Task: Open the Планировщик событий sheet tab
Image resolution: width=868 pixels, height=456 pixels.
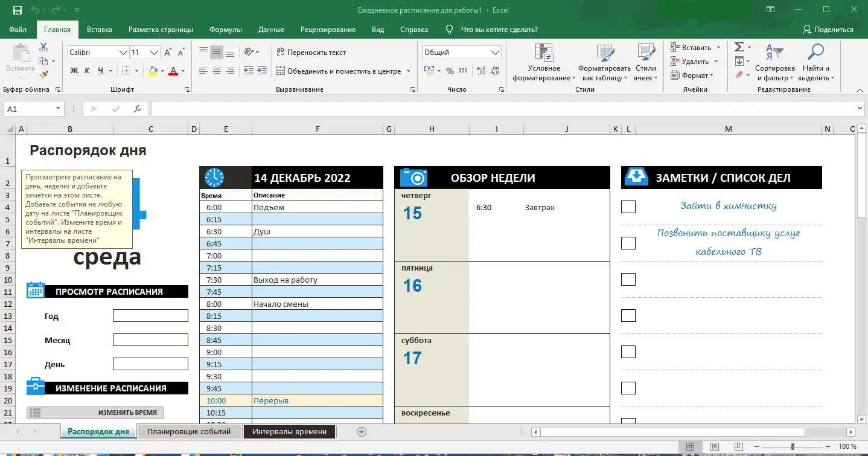Action: click(189, 432)
